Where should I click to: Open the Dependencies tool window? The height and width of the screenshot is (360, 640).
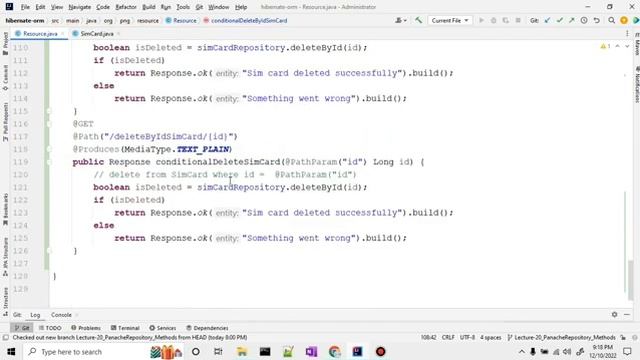(x=207, y=328)
